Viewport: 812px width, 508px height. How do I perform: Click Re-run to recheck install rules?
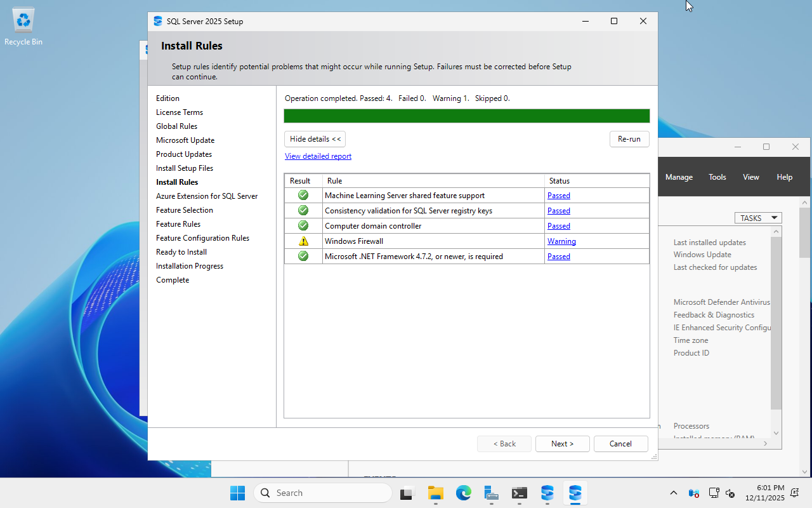629,138
